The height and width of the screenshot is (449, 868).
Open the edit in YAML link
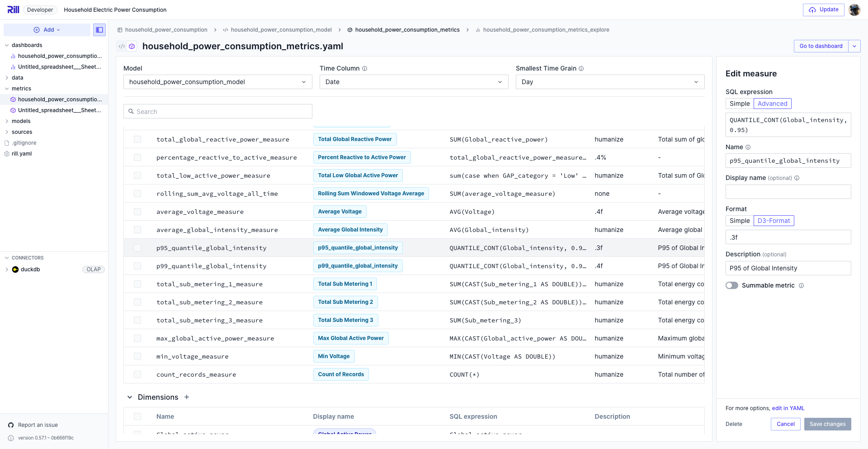coord(788,408)
